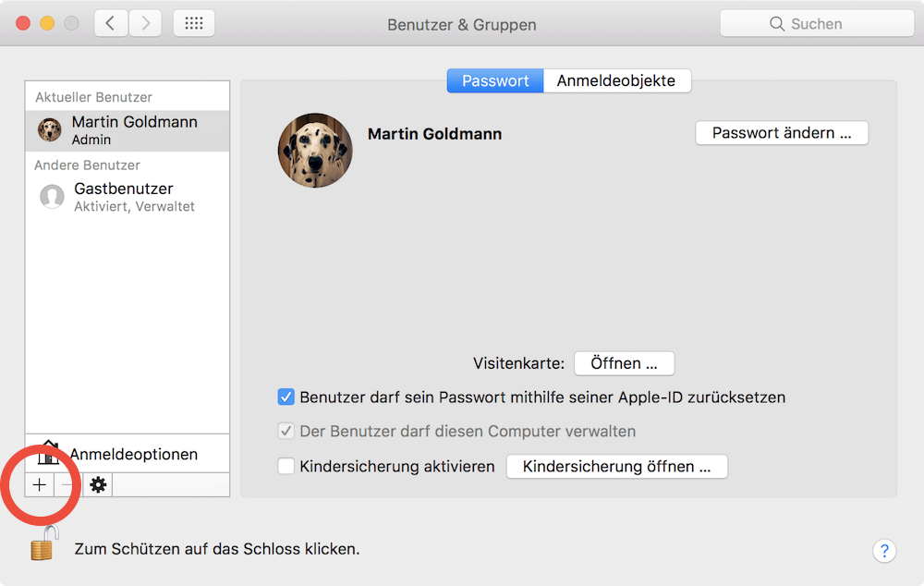Click the 'Aktueller Benutzer' list header
Screen dimensions: 924x586
93,97
